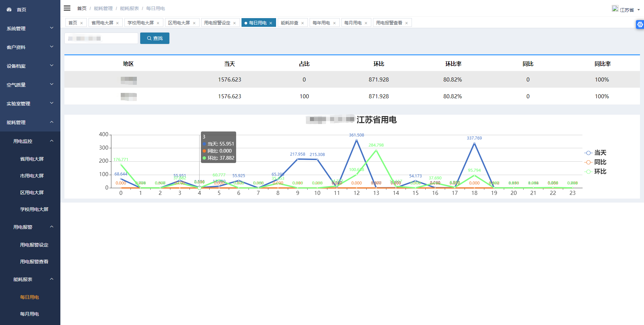This screenshot has height=325, width=644.
Task: Click the user avatar image icon
Action: point(615,9)
